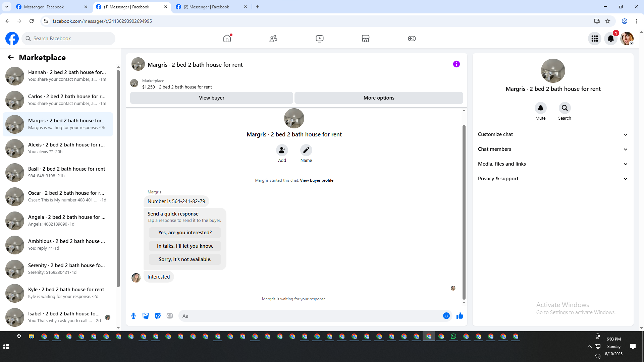Open the Facebook menu grid icon
644x362 pixels.
click(x=594, y=39)
